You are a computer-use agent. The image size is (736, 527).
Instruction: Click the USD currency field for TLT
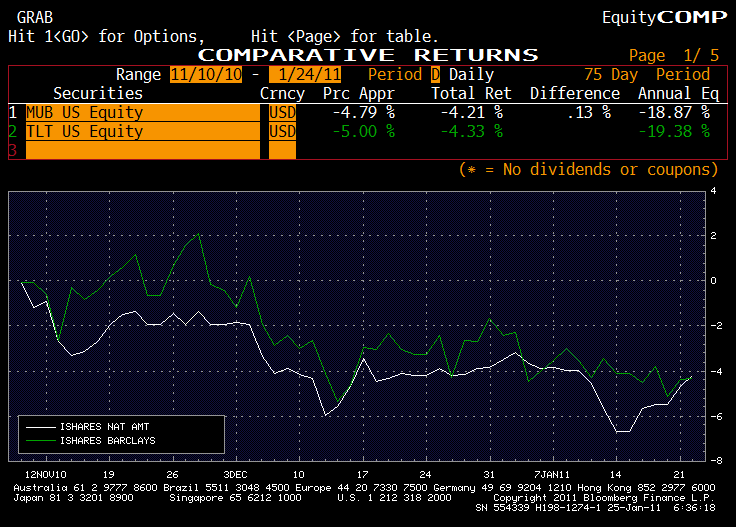click(x=283, y=132)
